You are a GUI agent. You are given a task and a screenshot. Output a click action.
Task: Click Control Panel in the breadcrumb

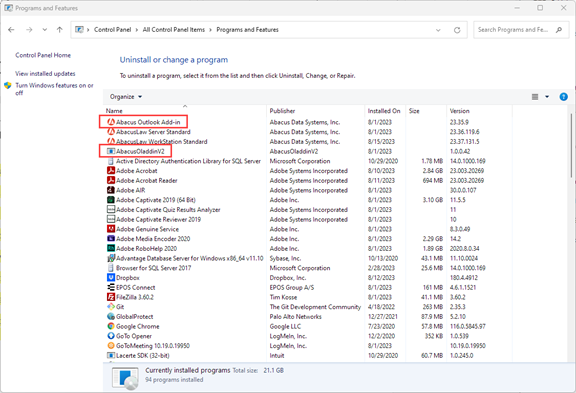[x=112, y=30]
